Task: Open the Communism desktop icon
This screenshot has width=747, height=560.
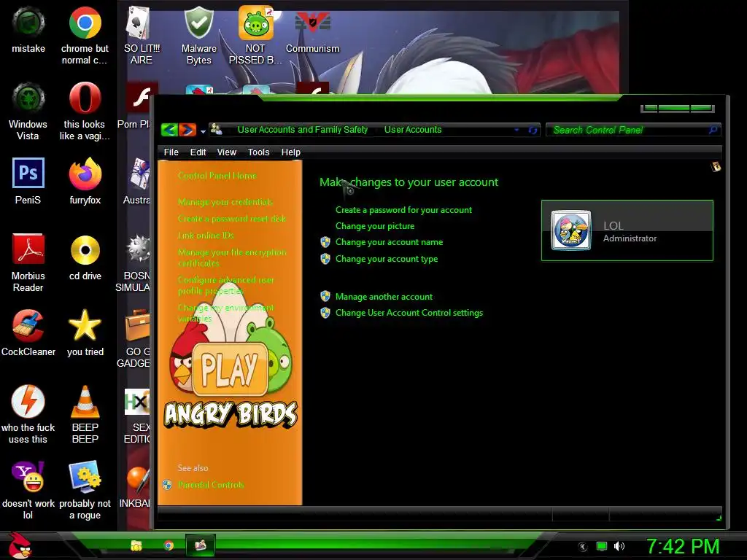Action: click(312, 31)
